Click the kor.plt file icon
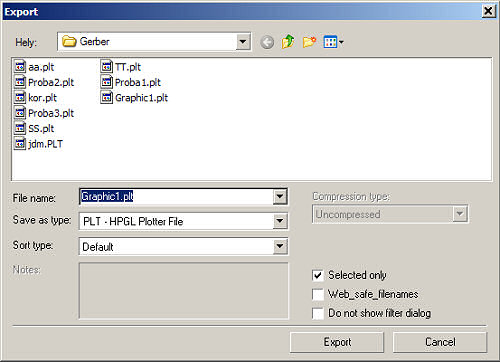 (x=20, y=97)
